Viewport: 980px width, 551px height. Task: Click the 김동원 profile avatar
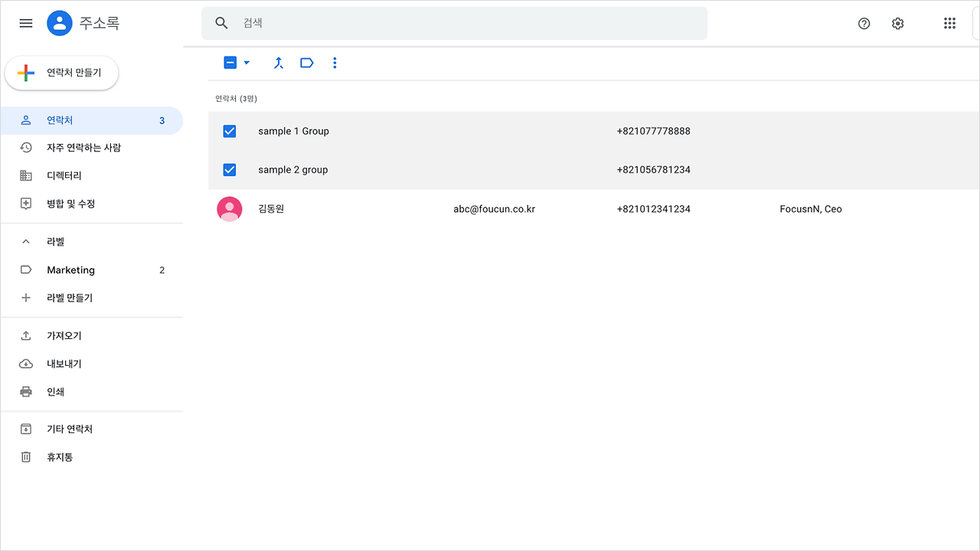(x=230, y=209)
